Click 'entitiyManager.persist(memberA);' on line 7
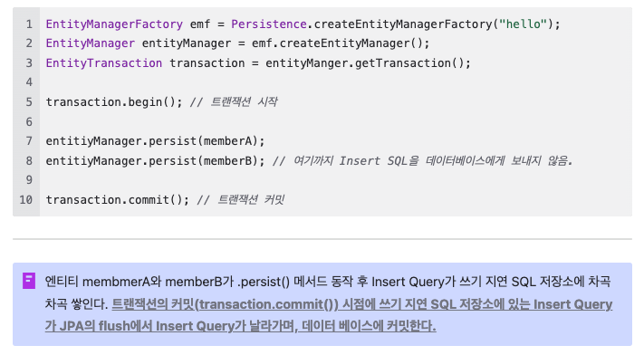The height and width of the screenshot is (355, 644). point(155,141)
